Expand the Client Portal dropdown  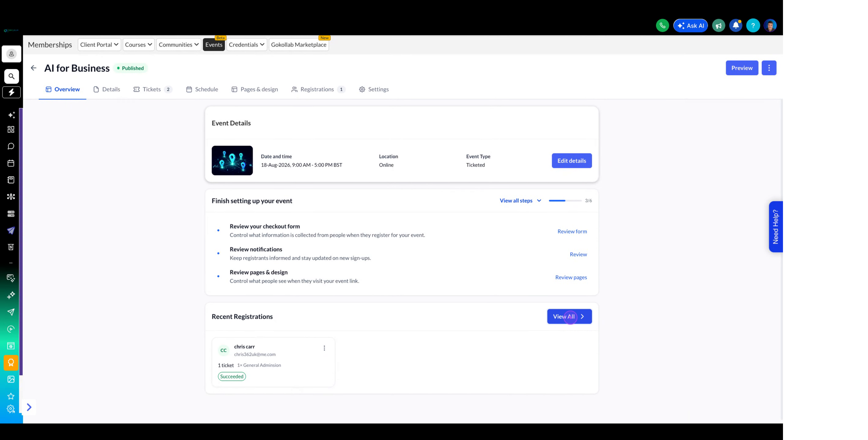point(99,44)
